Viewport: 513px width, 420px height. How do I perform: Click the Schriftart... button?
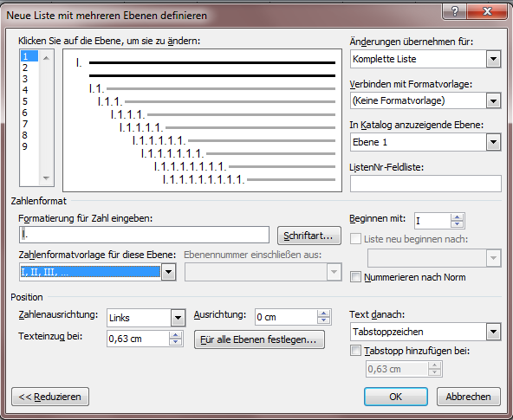click(308, 236)
